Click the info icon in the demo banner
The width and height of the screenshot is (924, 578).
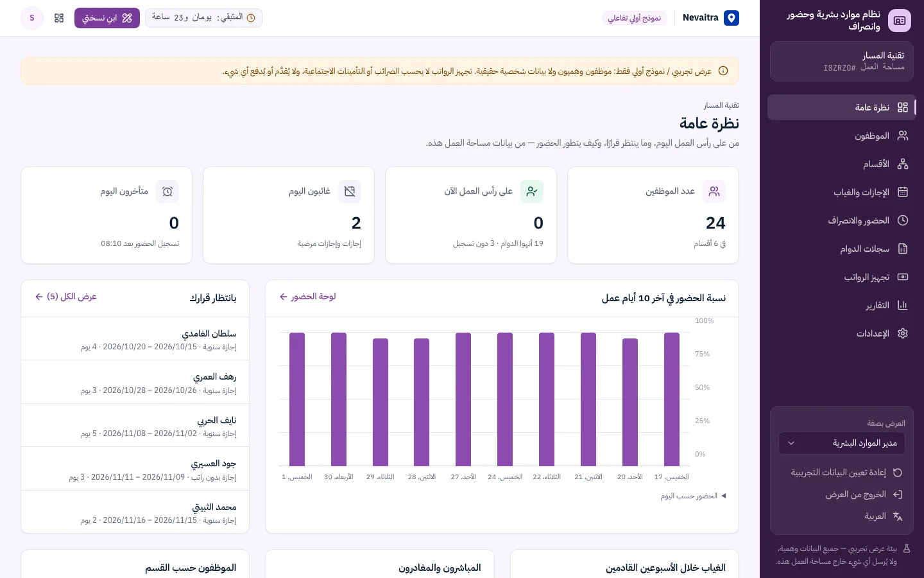pyautogui.click(x=723, y=71)
